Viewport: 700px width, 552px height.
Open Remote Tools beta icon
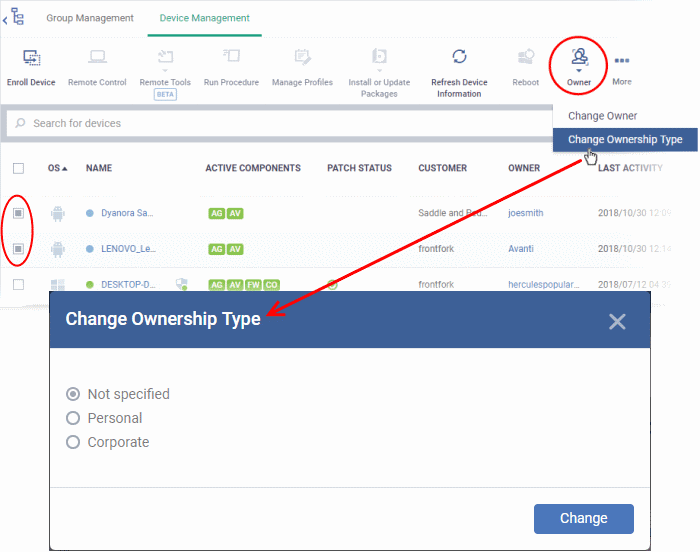[x=165, y=58]
